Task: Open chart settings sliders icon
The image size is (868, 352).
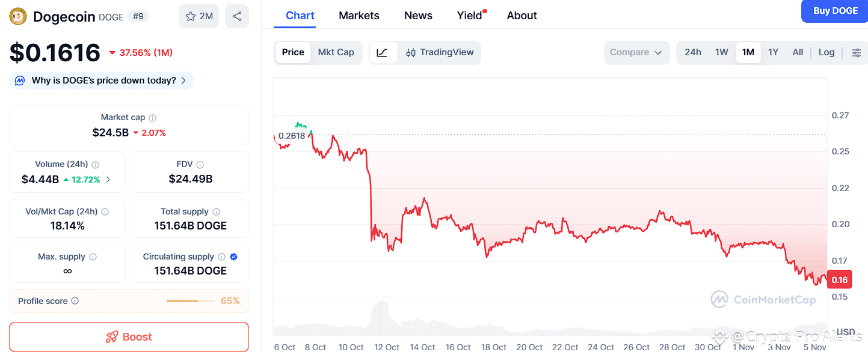Action: 856,52
